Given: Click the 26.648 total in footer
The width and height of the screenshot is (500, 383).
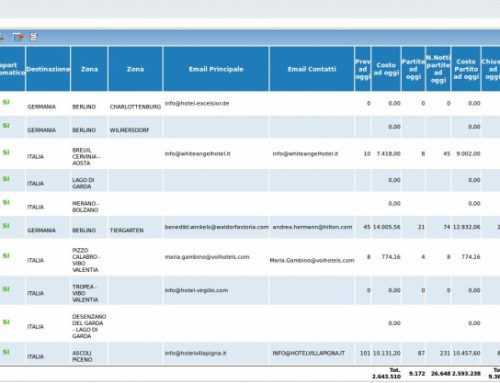Looking at the screenshot, I should click(441, 374).
